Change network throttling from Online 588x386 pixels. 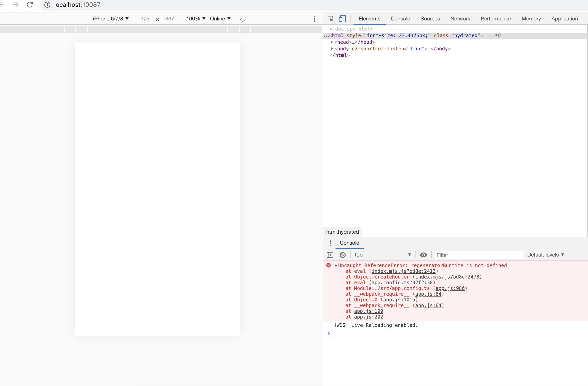click(220, 18)
